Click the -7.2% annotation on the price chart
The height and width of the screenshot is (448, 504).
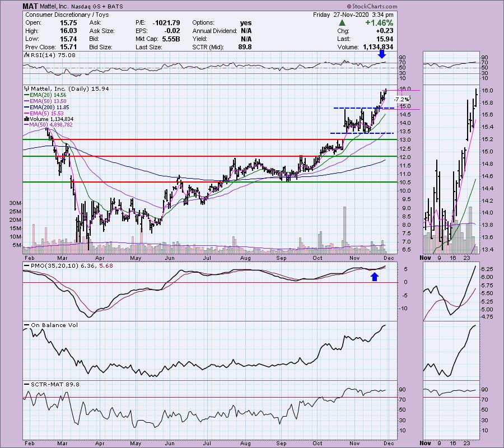tap(402, 99)
